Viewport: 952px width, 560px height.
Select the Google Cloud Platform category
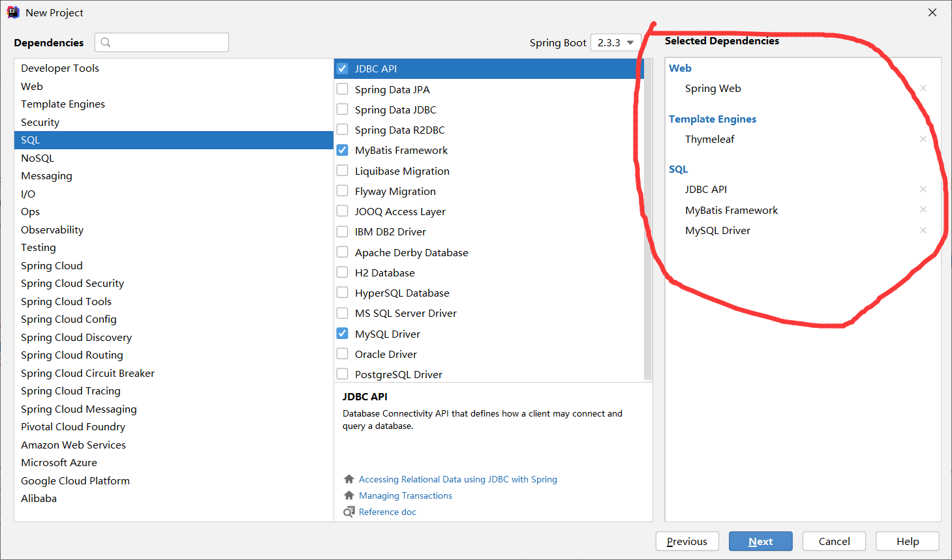coord(174,480)
